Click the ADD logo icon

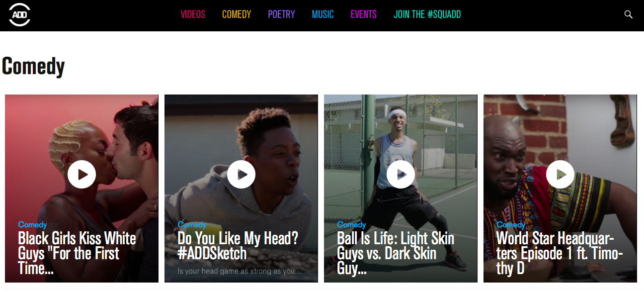pos(20,14)
